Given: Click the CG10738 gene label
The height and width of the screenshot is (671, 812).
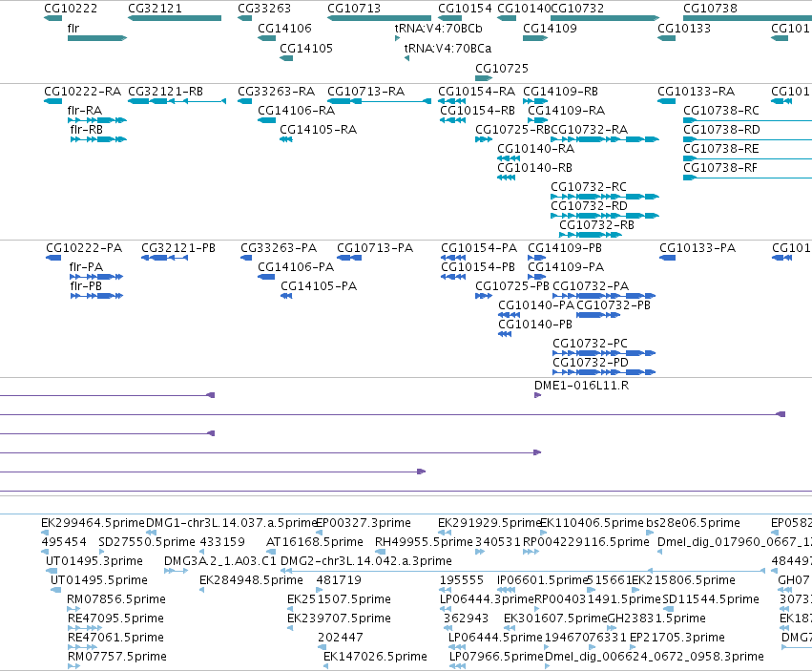Looking at the screenshot, I should (x=710, y=9).
